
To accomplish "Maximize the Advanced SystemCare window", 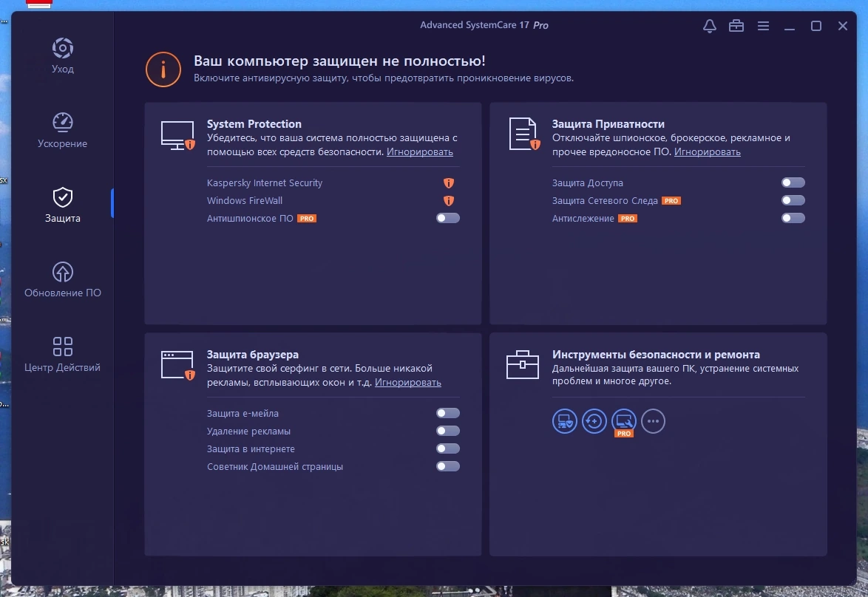I will [x=816, y=26].
